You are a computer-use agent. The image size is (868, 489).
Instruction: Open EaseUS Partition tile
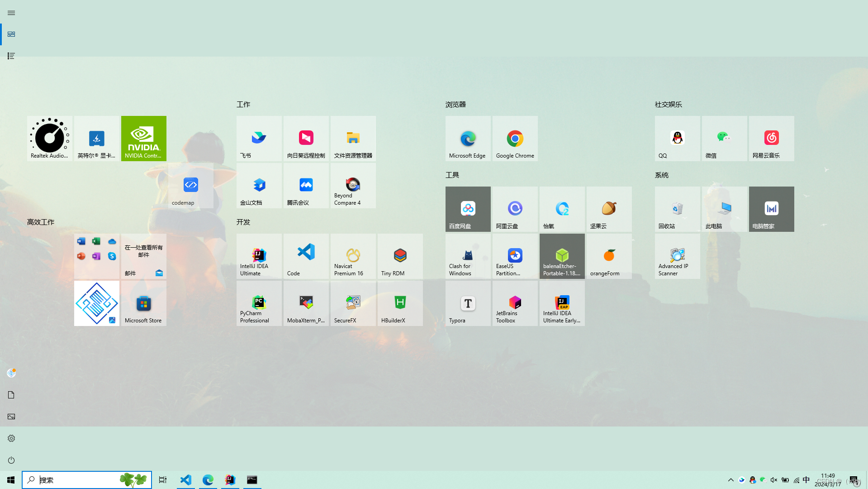tap(515, 256)
